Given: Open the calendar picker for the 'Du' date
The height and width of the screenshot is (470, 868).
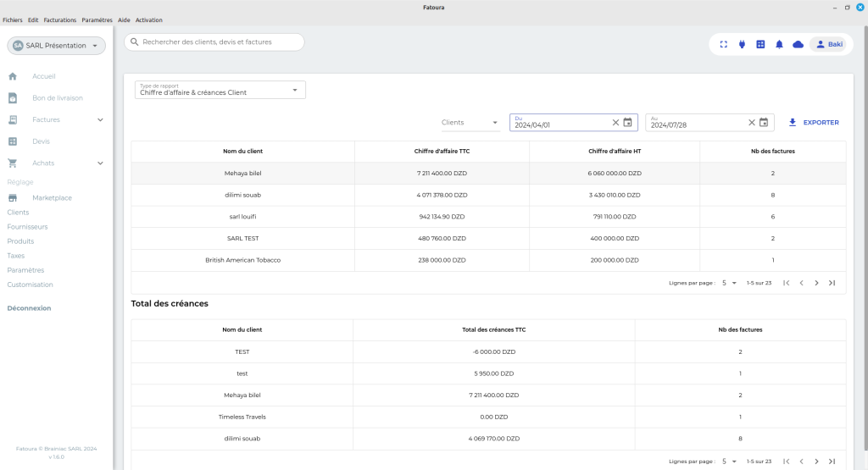Looking at the screenshot, I should [x=628, y=123].
